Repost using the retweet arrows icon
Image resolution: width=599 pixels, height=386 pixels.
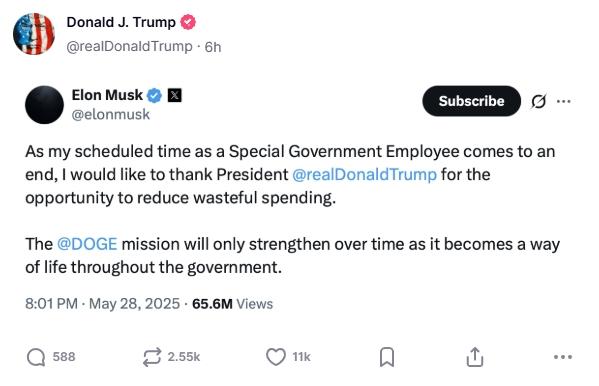(152, 357)
